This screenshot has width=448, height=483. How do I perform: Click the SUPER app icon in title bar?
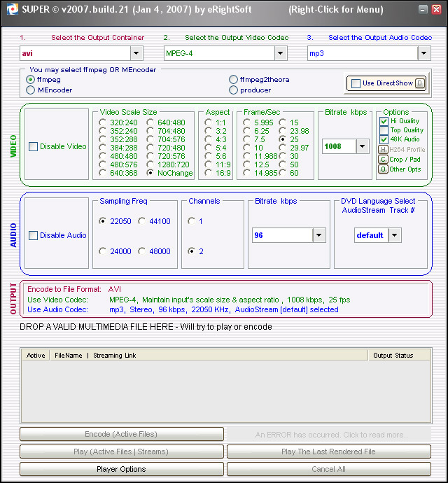[x=9, y=10]
